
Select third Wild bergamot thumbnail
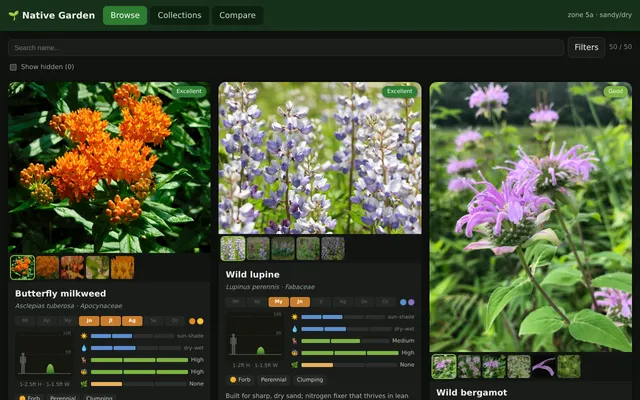(x=494, y=367)
